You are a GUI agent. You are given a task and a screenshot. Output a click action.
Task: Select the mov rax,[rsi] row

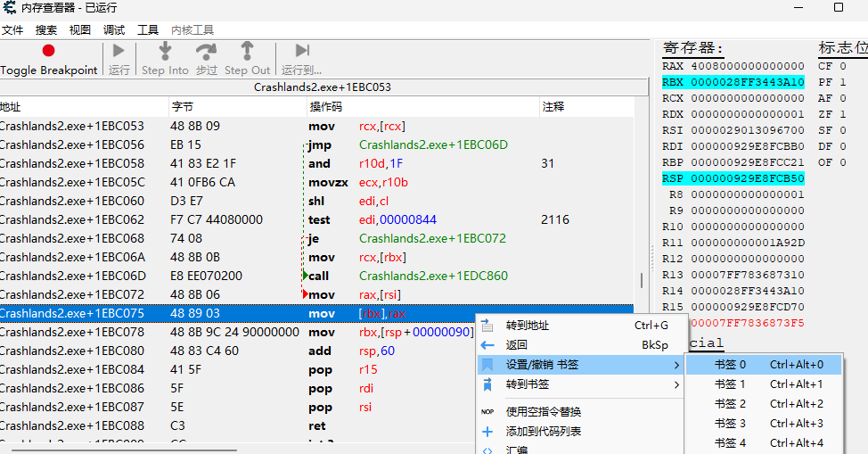[316, 295]
